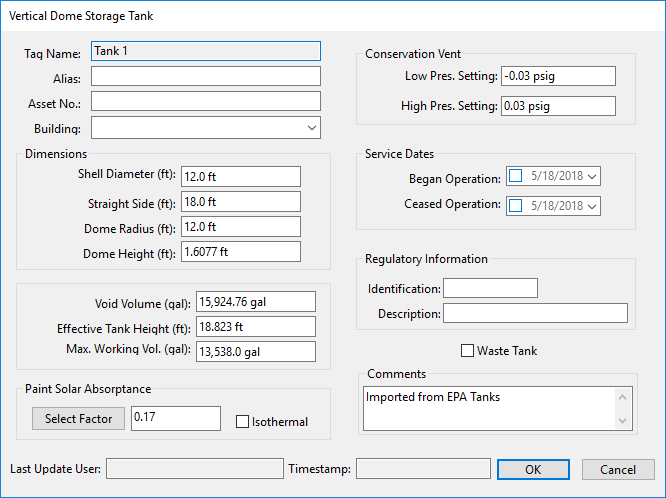Click the Select Factor button
666x498 pixels.
click(x=79, y=419)
